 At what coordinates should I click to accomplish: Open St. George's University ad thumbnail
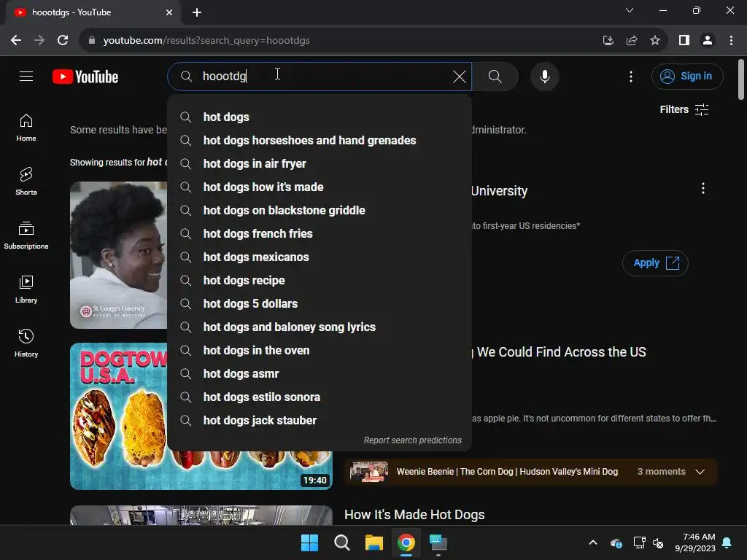click(119, 255)
